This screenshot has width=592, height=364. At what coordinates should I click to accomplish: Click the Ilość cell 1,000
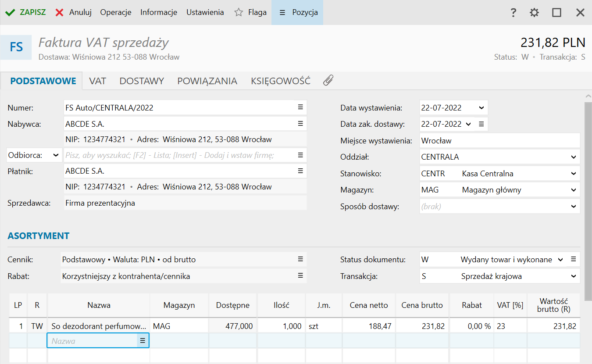tap(282, 326)
